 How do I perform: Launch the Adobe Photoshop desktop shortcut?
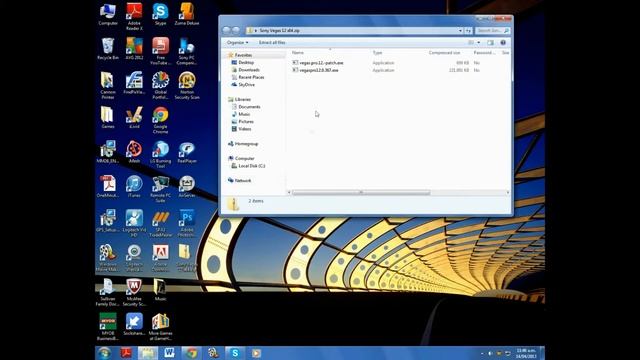coord(187,223)
